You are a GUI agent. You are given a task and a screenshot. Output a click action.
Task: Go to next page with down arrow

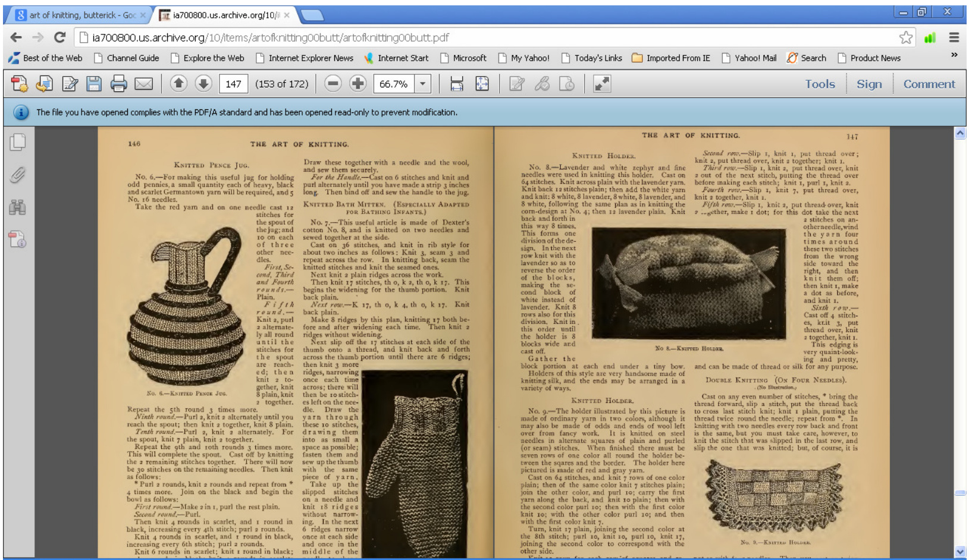coord(203,84)
